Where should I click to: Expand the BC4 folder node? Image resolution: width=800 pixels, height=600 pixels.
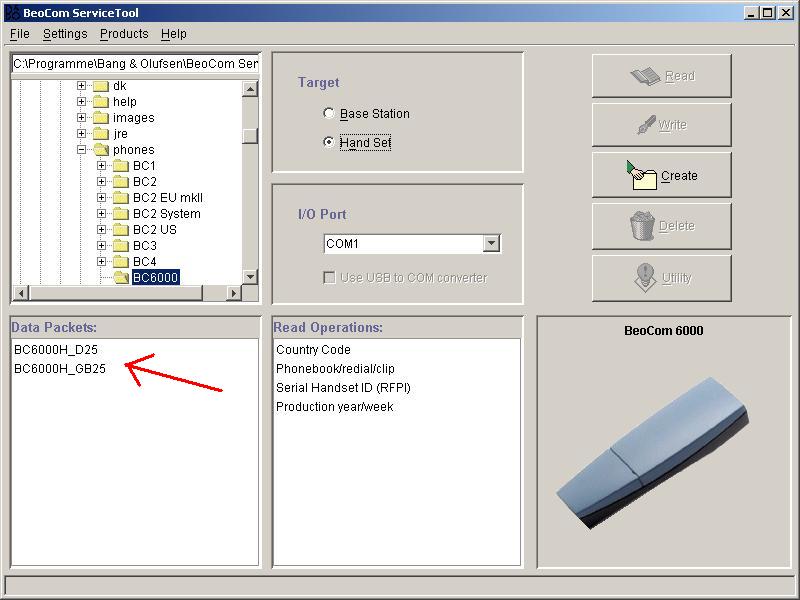coord(101,261)
